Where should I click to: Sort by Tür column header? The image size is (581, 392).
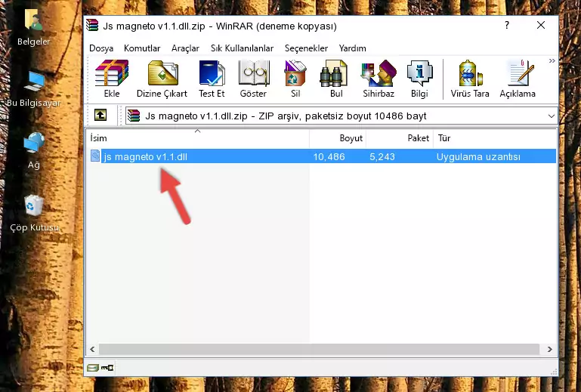(x=495, y=137)
